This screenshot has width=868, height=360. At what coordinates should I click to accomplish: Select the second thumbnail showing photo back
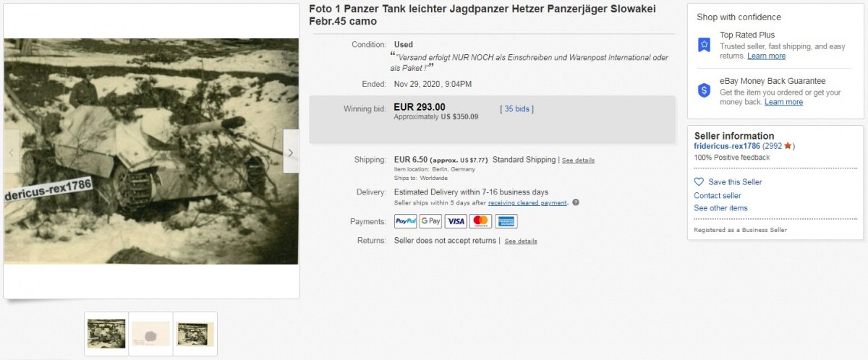pyautogui.click(x=150, y=334)
